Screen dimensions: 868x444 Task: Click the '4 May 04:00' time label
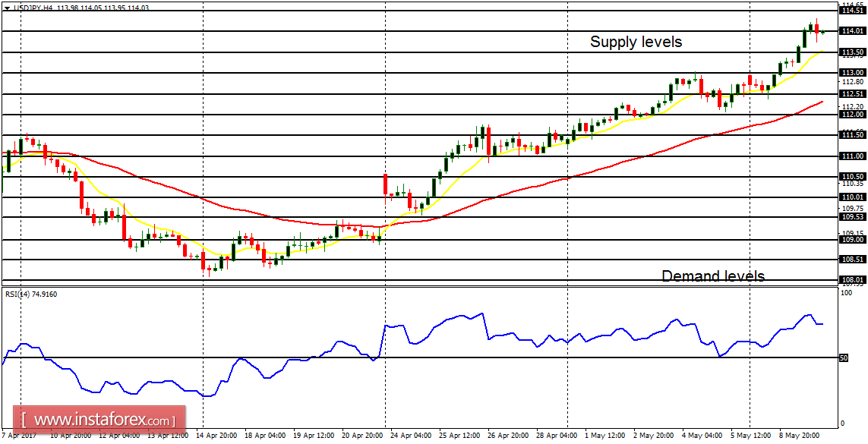(702, 435)
